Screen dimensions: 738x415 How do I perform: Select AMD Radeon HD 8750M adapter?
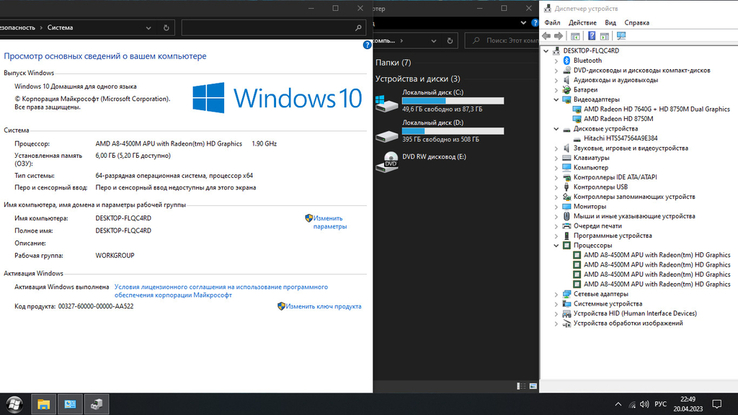(618, 119)
